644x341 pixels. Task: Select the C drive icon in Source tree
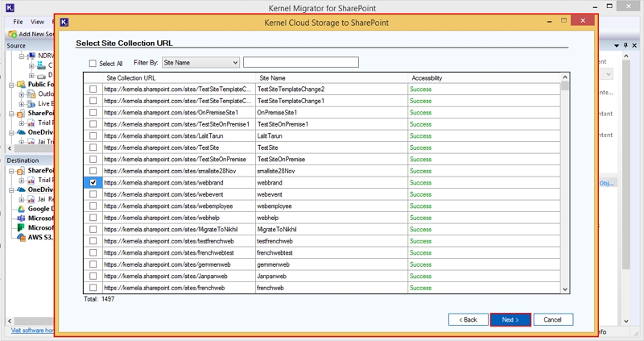coord(41,65)
